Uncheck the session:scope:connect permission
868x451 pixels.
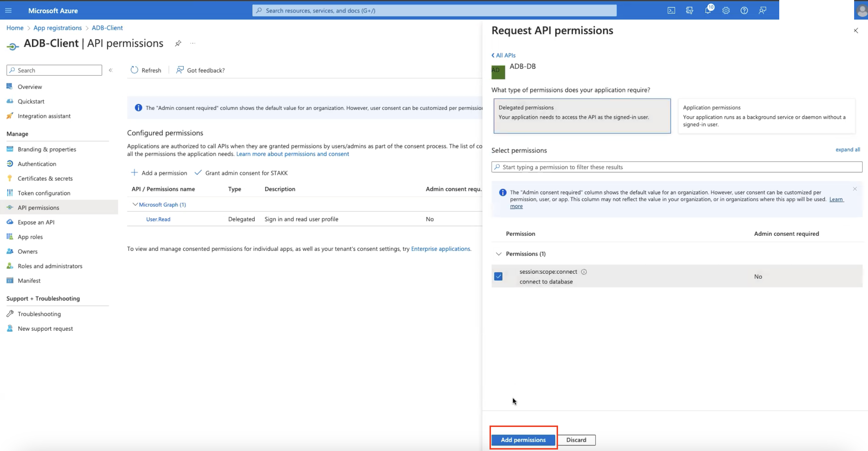498,276
